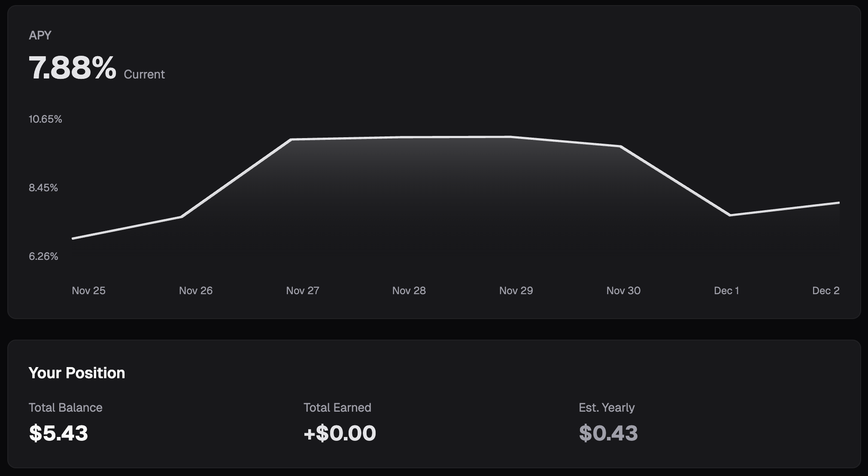Click the 10.65% y-axis label
Viewport: 868px width, 476px height.
point(46,119)
